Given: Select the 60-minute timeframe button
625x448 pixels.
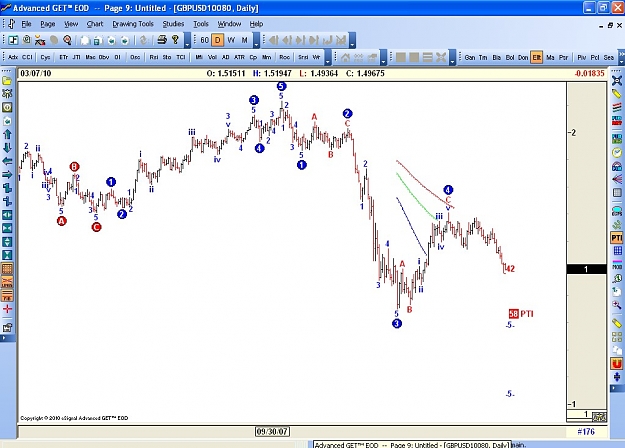Looking at the screenshot, I should tap(204, 40).
